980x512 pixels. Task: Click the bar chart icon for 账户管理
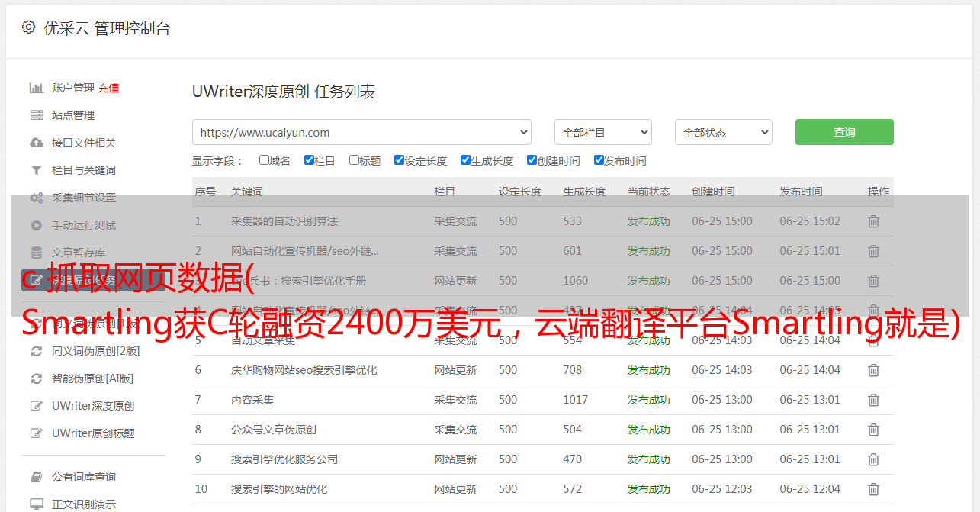[x=36, y=88]
